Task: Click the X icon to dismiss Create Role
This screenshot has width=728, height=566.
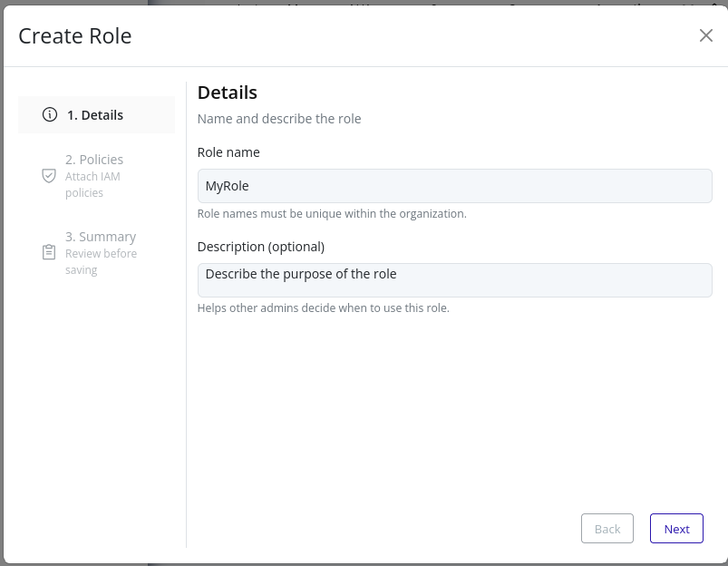Action: tap(705, 35)
